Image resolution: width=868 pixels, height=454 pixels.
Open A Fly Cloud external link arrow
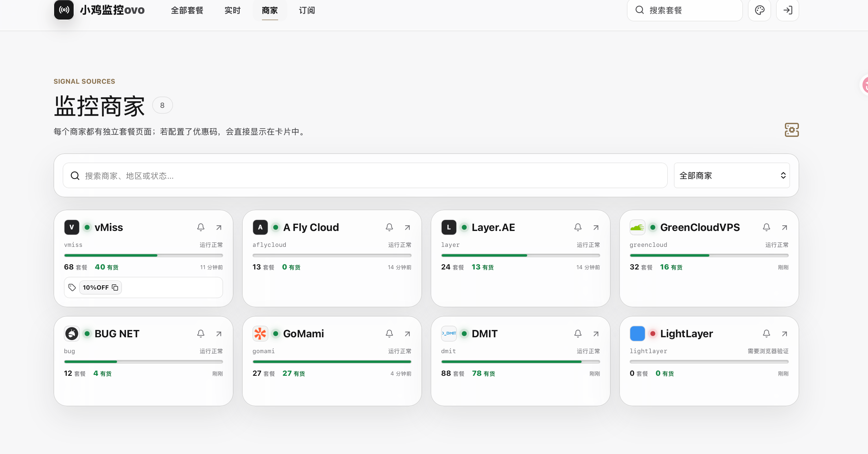[x=407, y=227]
